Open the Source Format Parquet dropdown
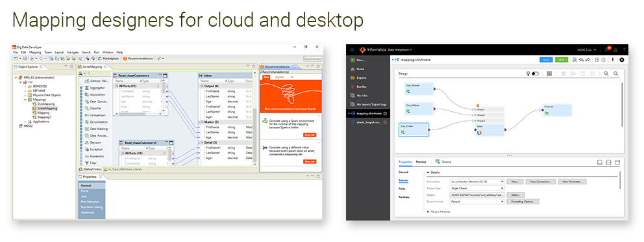The image size is (644, 242). (x=477, y=202)
